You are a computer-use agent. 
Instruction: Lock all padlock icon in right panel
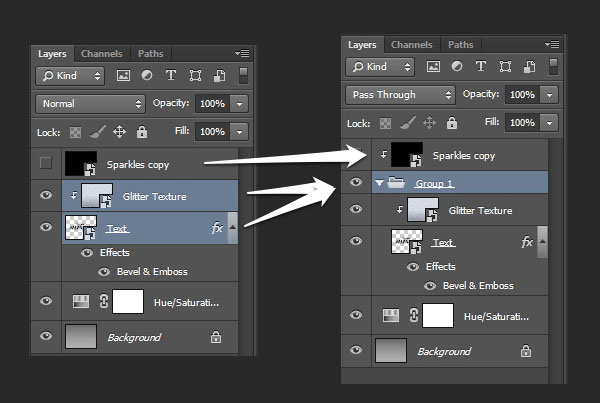[x=452, y=123]
